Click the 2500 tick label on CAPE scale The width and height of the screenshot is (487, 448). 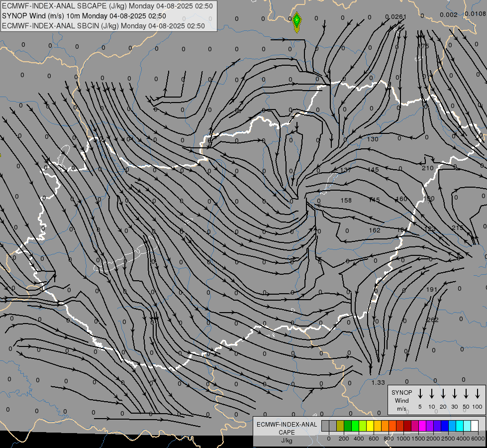(x=448, y=439)
